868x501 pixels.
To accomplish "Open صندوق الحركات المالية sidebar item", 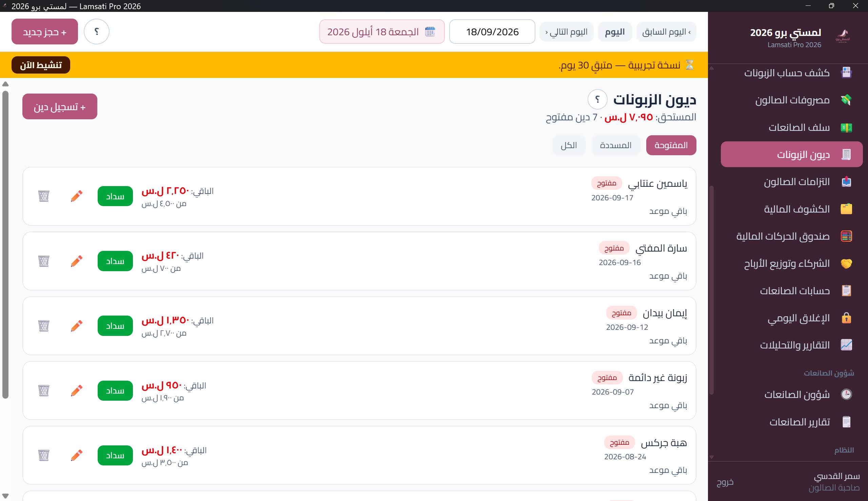I will click(x=792, y=236).
